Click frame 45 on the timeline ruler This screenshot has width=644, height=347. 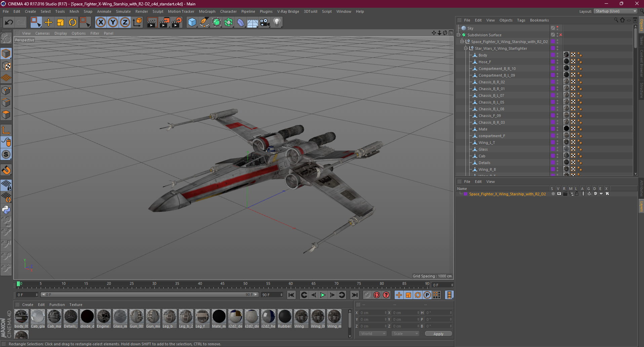pyautogui.click(x=223, y=284)
